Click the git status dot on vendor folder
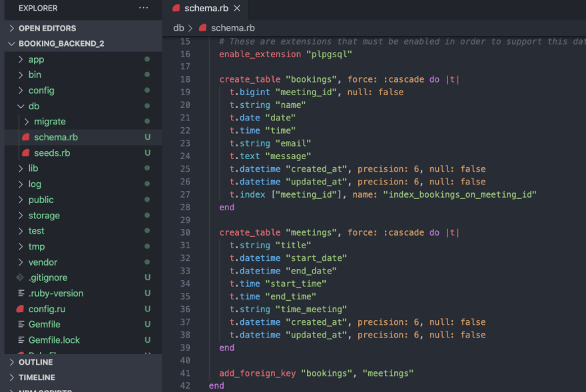Viewport: 586px width, 392px height. 147,262
